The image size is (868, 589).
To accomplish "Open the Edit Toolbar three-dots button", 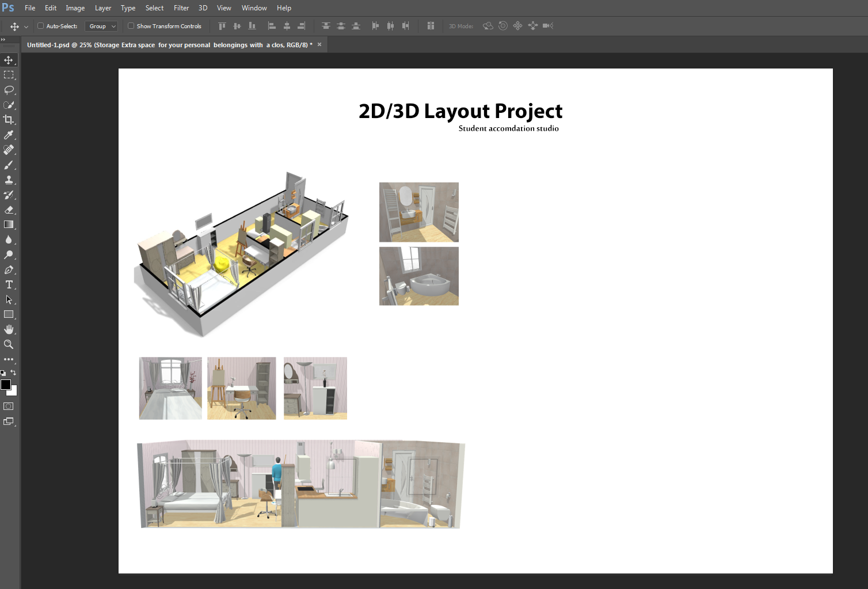I will click(9, 359).
